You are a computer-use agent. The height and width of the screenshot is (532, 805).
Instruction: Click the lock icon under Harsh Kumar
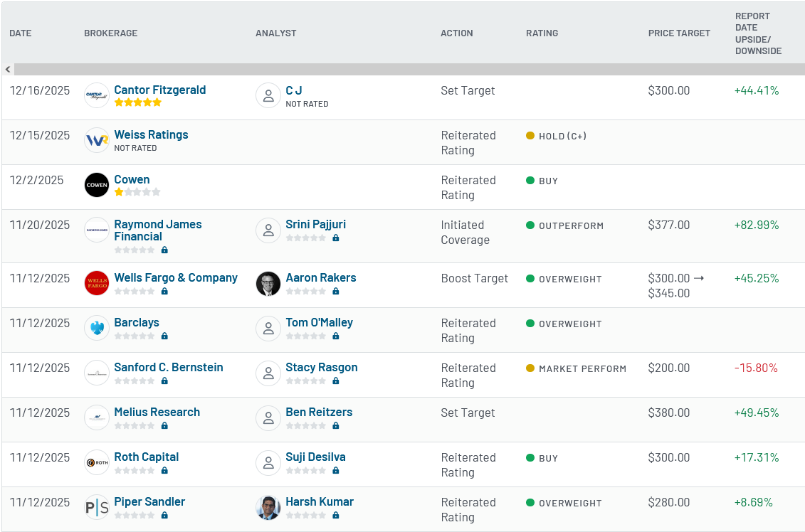point(336,515)
